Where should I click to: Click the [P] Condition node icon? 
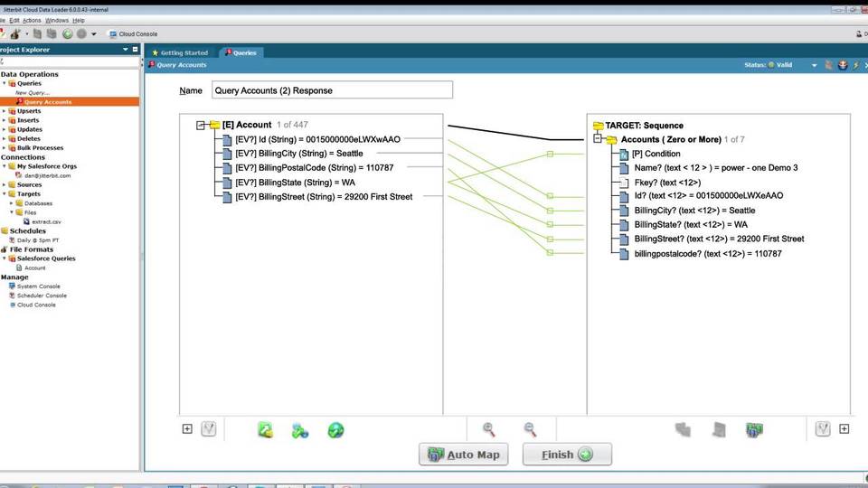(624, 154)
